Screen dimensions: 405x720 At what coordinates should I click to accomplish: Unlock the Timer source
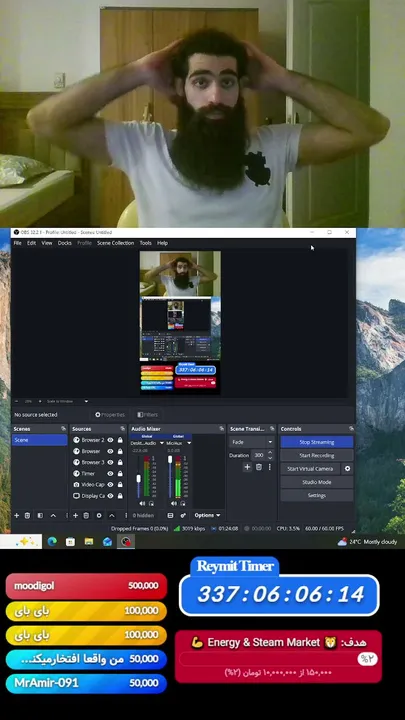[x=120, y=473]
